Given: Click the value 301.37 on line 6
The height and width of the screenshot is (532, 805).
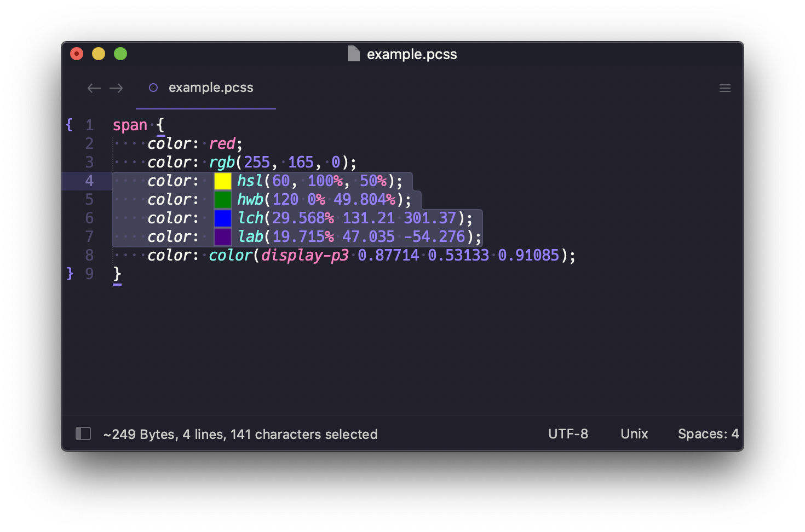Looking at the screenshot, I should 430,218.
